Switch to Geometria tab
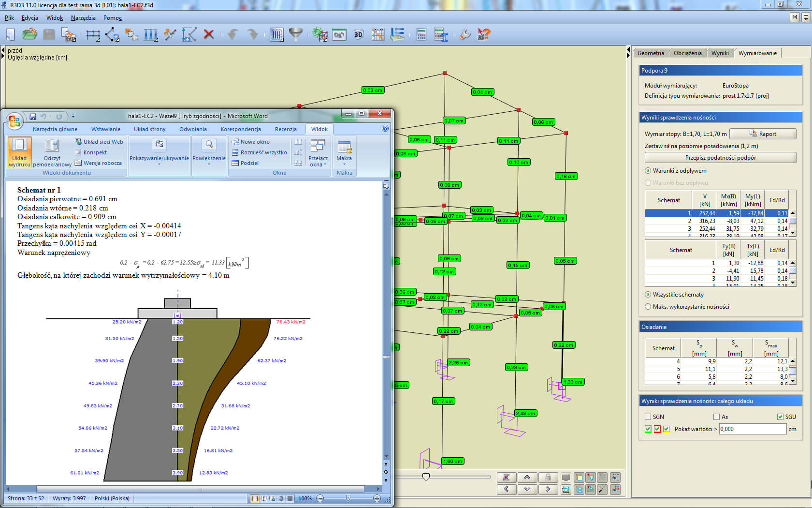The image size is (812, 508). coord(651,53)
